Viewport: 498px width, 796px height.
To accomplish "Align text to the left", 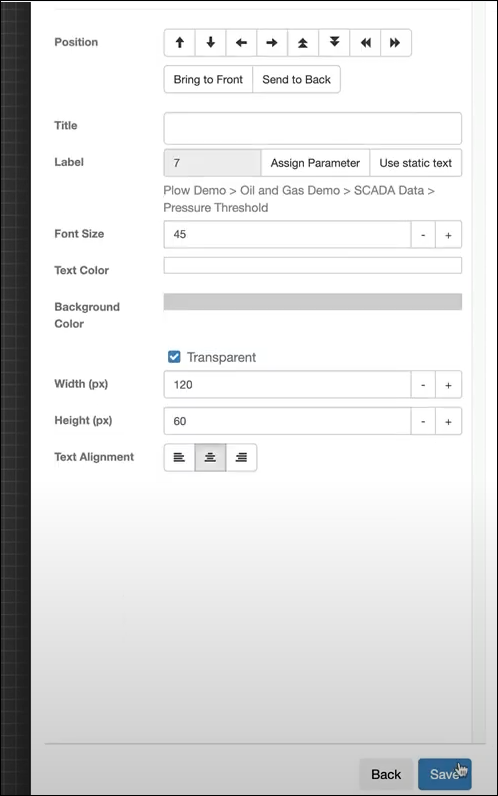I will pos(179,457).
